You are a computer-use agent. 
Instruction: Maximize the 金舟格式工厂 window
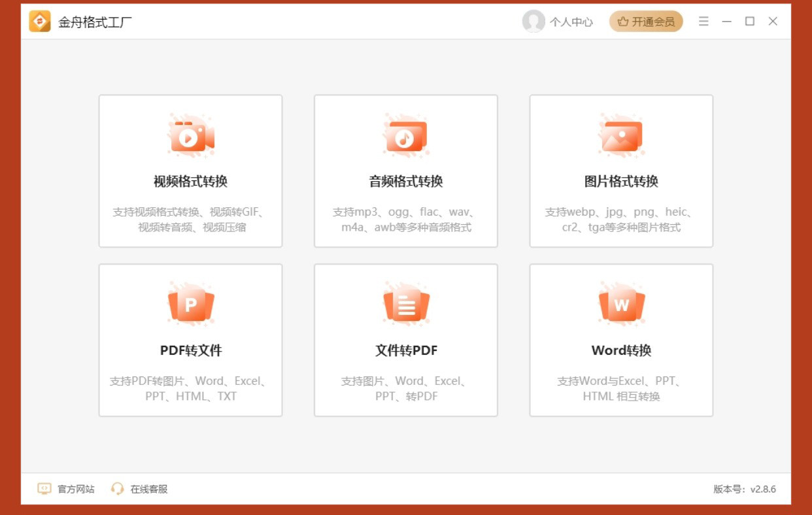[x=750, y=22]
